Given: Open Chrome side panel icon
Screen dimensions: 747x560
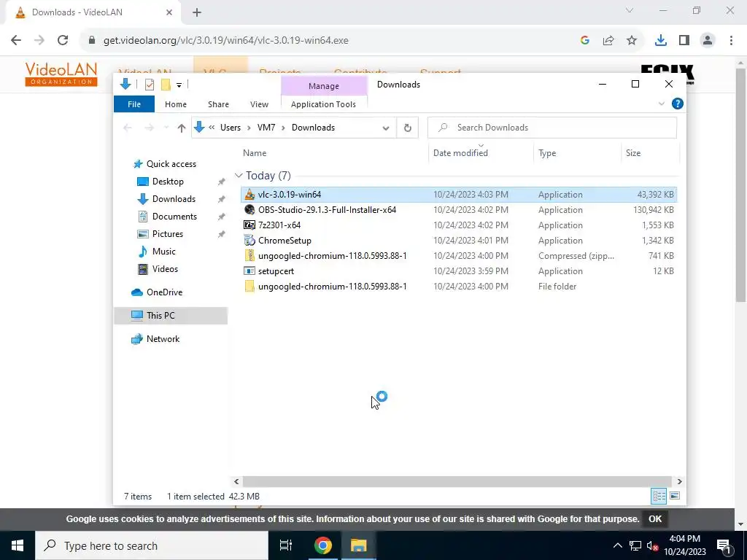Looking at the screenshot, I should tap(684, 41).
